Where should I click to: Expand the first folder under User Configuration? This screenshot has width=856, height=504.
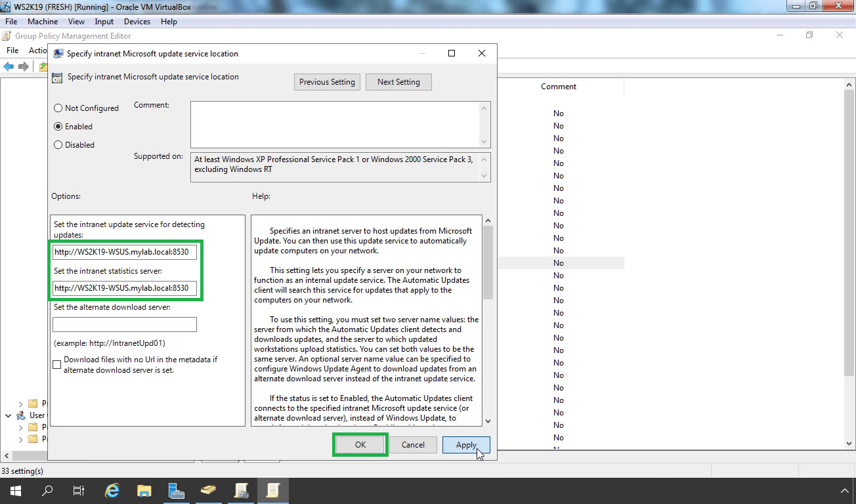pyautogui.click(x=20, y=427)
